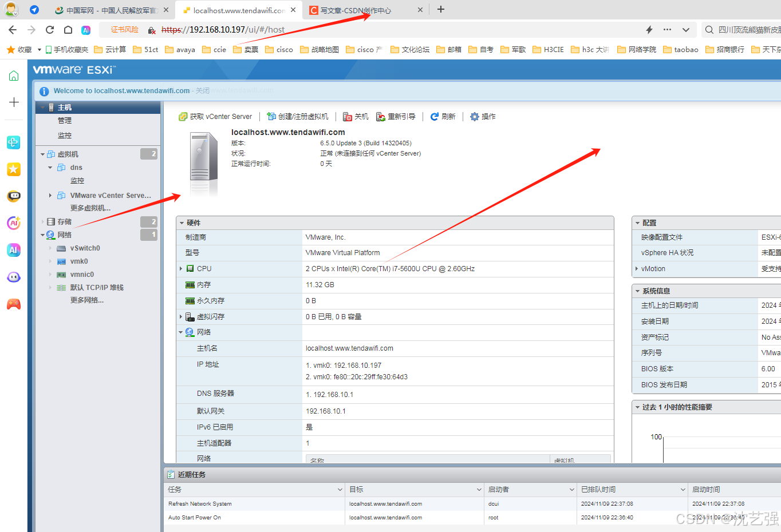The width and height of the screenshot is (781, 532).
Task: Click the shut down (关机) toolbar button
Action: (356, 117)
